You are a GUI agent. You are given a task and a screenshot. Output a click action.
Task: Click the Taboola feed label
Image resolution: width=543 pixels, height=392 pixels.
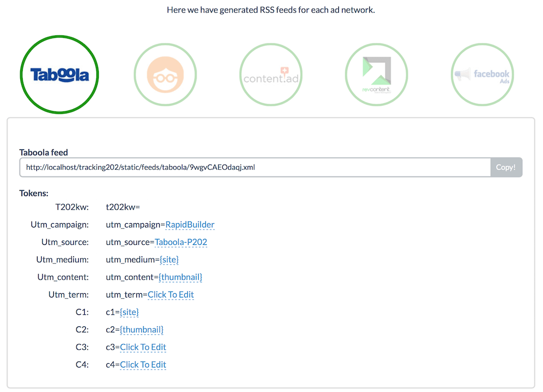coord(43,153)
